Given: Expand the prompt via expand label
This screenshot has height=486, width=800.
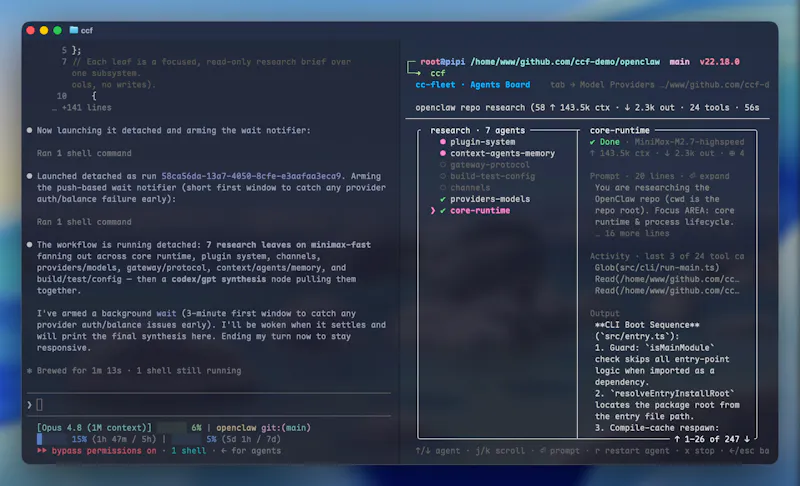Looking at the screenshot, I should (714, 176).
